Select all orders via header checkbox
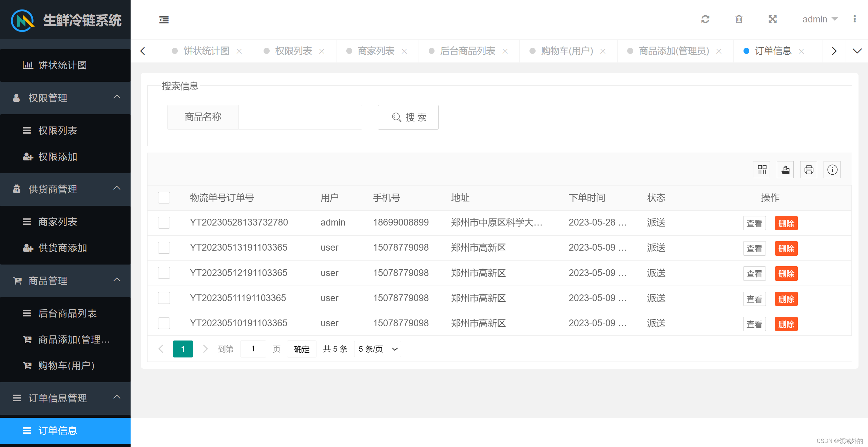The width and height of the screenshot is (868, 447). click(164, 197)
